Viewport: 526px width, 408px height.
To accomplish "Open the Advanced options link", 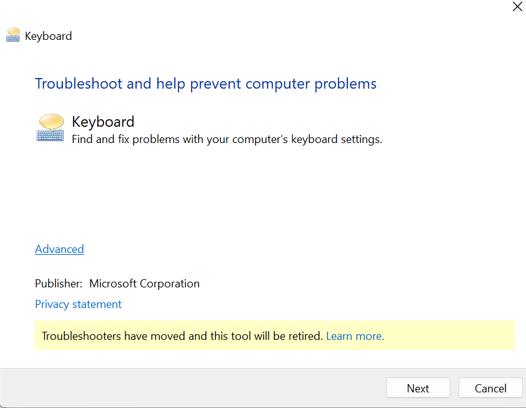I will pyautogui.click(x=59, y=249).
